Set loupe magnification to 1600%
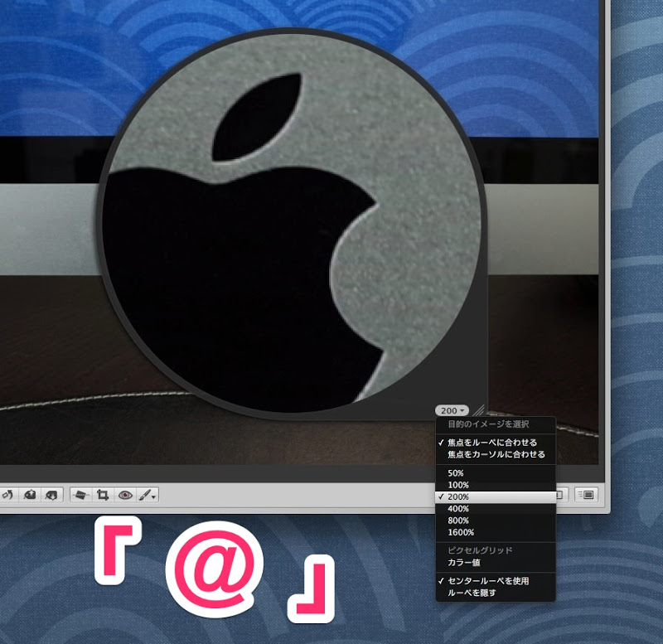The width and height of the screenshot is (663, 644). tap(496, 532)
